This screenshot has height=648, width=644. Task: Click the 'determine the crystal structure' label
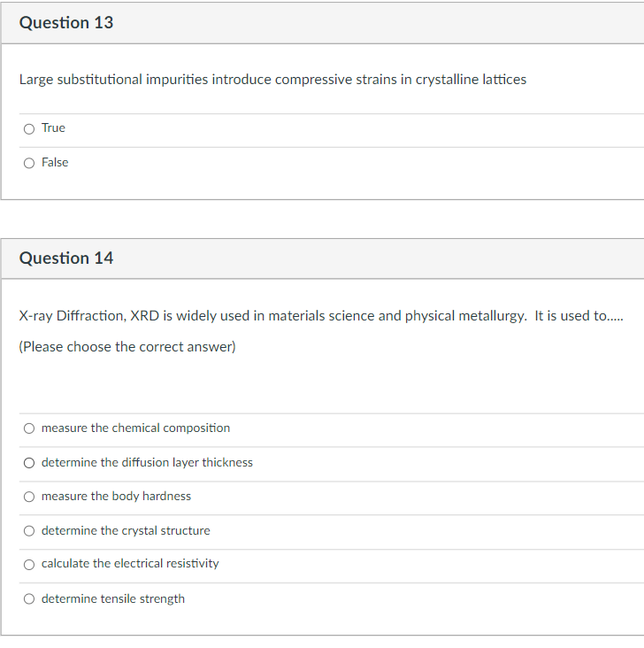tap(126, 530)
